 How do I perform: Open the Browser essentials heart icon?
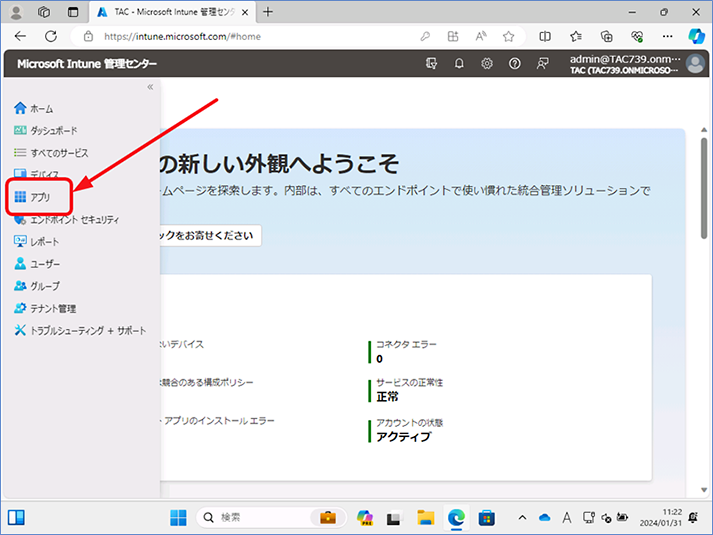click(x=637, y=36)
